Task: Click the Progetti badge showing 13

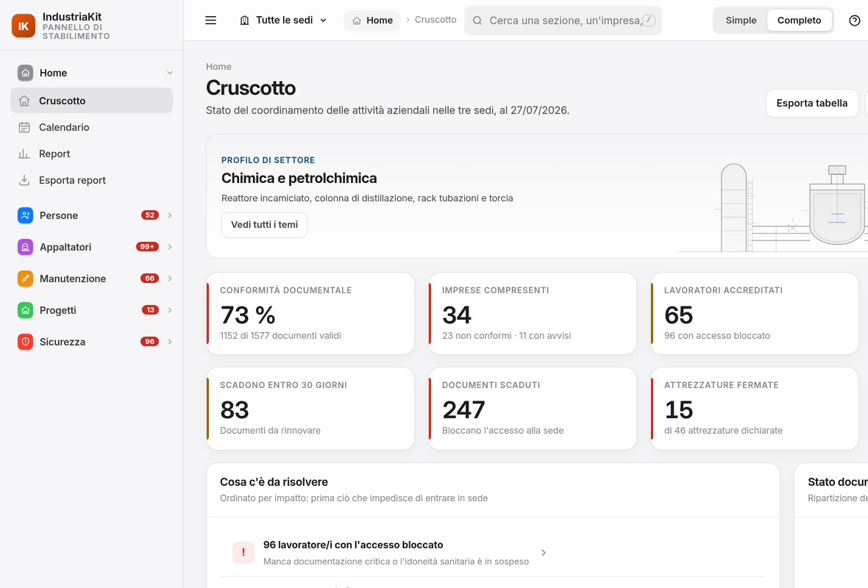Action: [151, 309]
